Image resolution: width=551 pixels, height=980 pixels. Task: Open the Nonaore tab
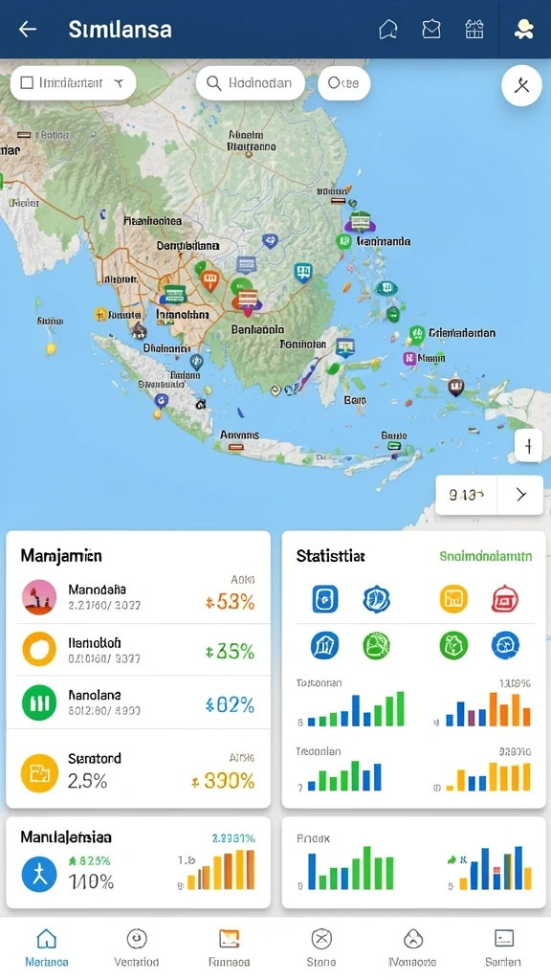[412, 947]
